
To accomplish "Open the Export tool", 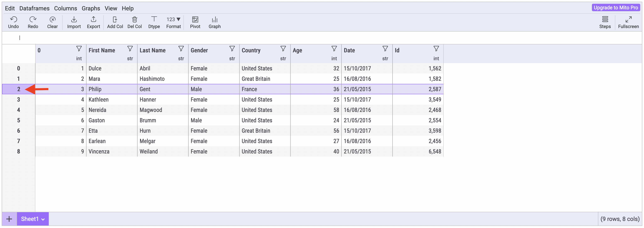I will point(94,22).
